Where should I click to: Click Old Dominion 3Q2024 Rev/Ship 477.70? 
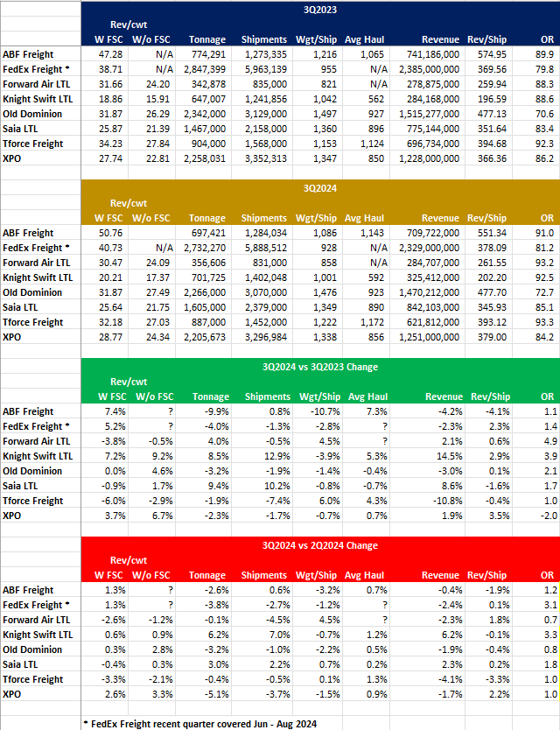coord(492,292)
